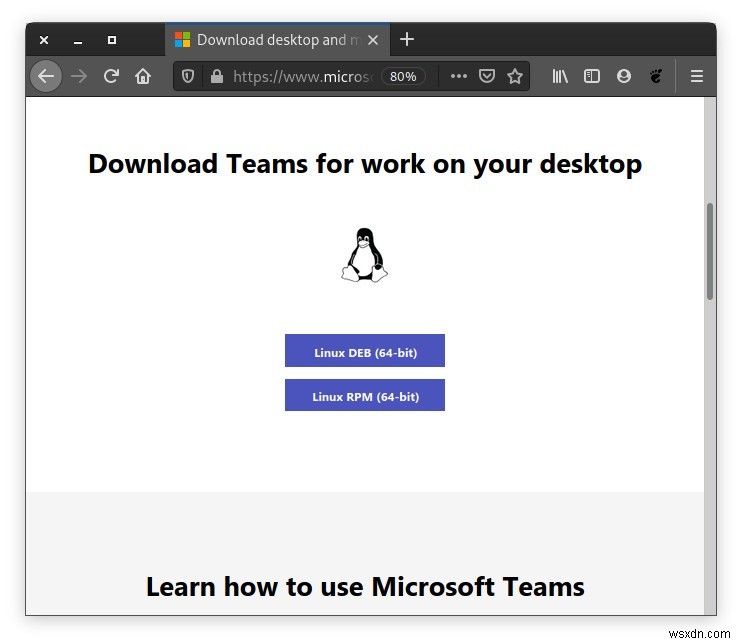The height and width of the screenshot is (644, 742).
Task: Go back to the previous page
Action: coord(46,76)
